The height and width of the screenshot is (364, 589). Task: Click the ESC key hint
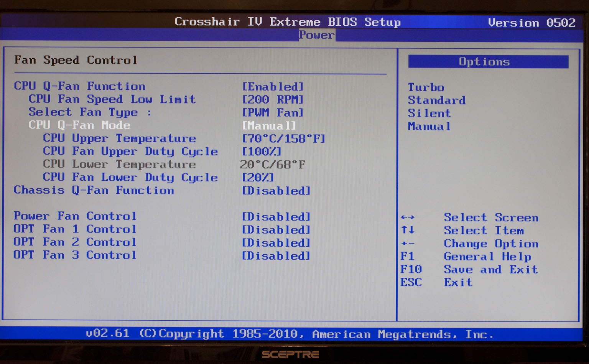click(x=411, y=282)
